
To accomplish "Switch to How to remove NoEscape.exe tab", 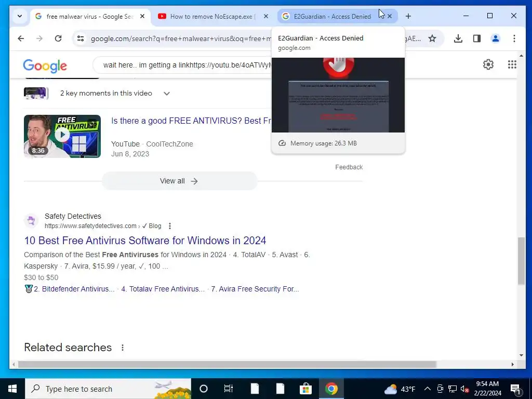I will tap(212, 16).
